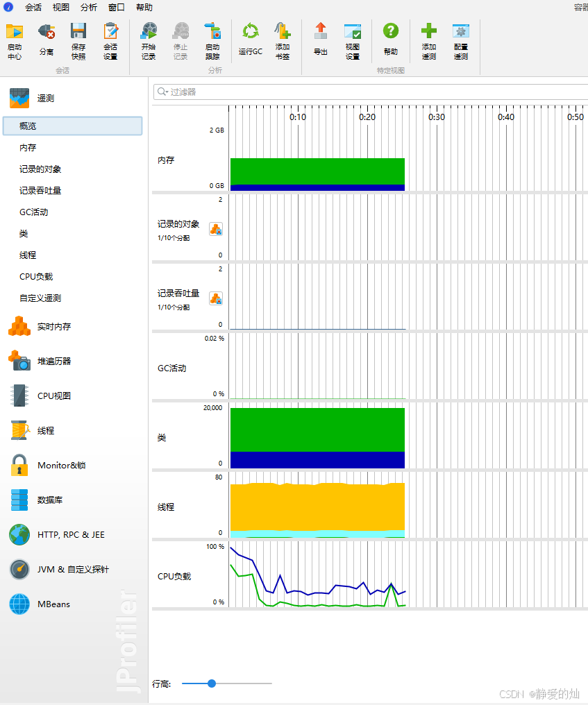The image size is (588, 705).
Task: Open 会话设置 session settings
Action: [x=110, y=42]
